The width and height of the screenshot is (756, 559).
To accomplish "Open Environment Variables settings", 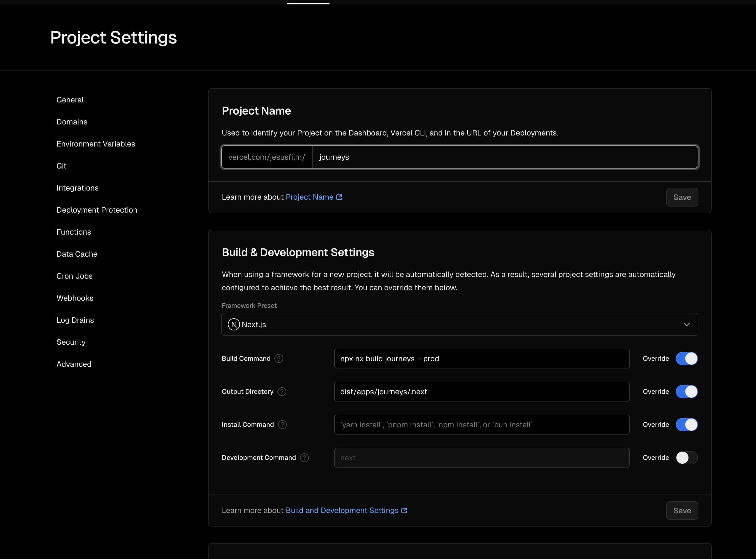I will (96, 144).
